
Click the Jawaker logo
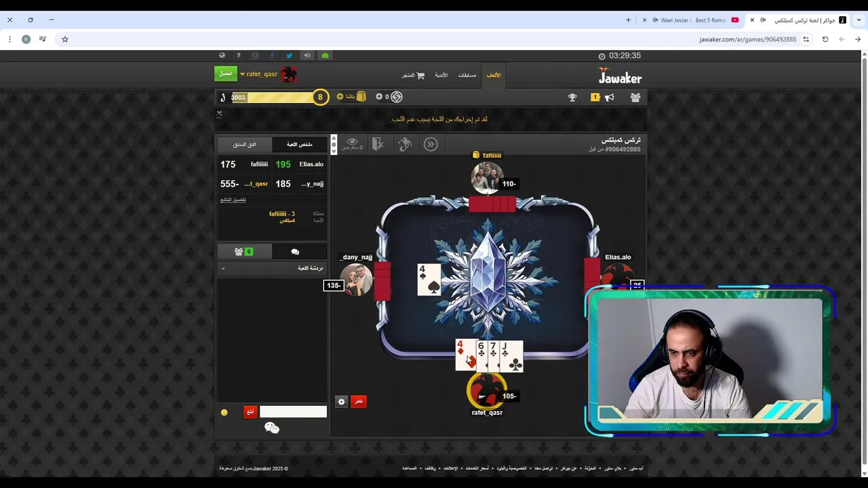pyautogui.click(x=619, y=75)
